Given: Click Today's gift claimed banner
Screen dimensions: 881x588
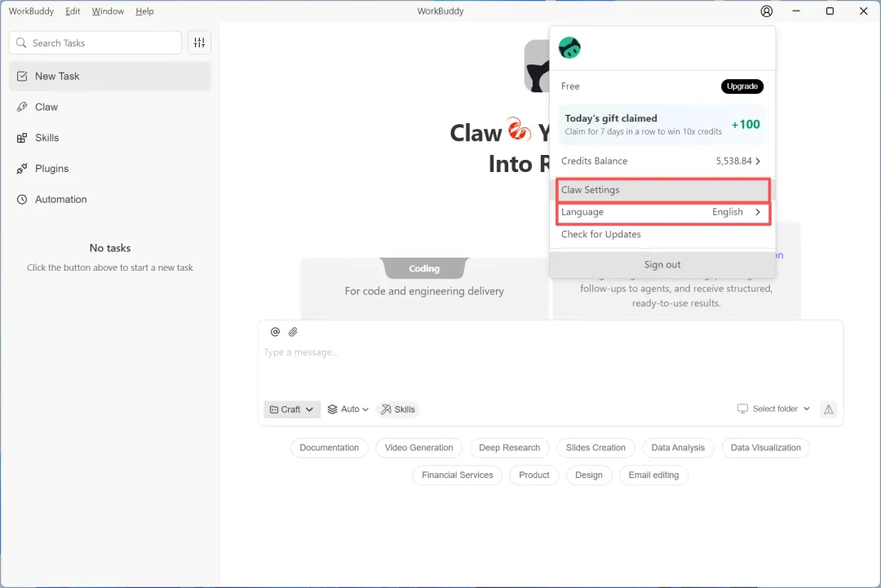Looking at the screenshot, I should 662,124.
